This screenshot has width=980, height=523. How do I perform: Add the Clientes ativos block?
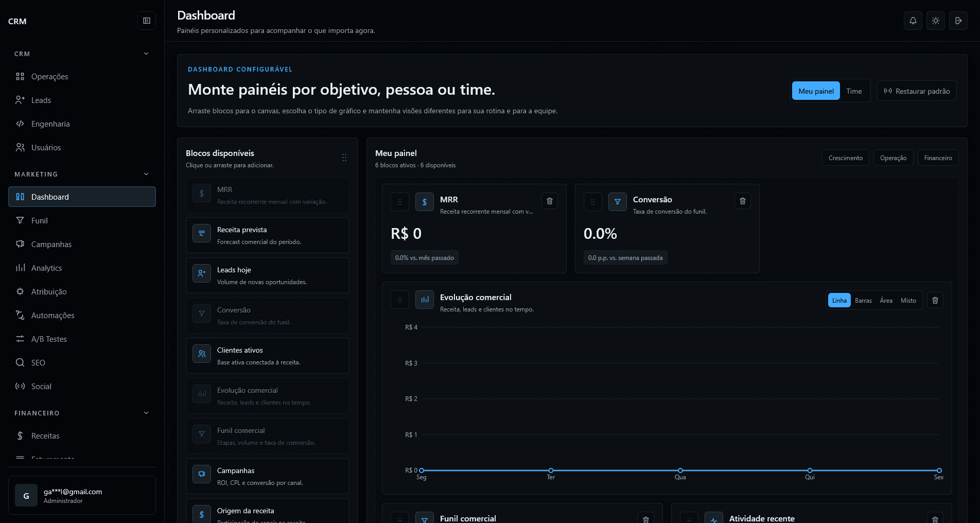[x=267, y=356]
